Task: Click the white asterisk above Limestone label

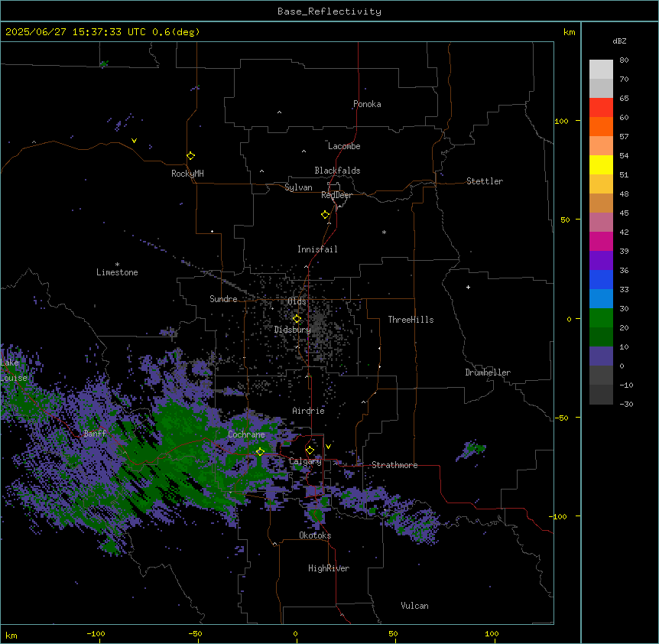Action: coord(117,265)
